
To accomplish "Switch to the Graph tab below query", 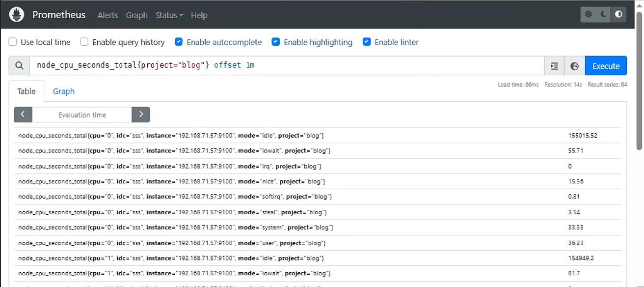I will click(x=64, y=91).
